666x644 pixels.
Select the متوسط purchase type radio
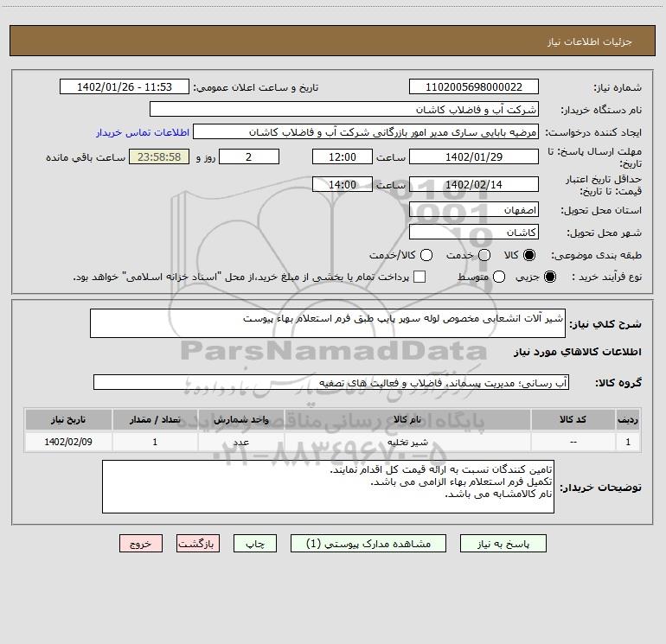[x=499, y=277]
